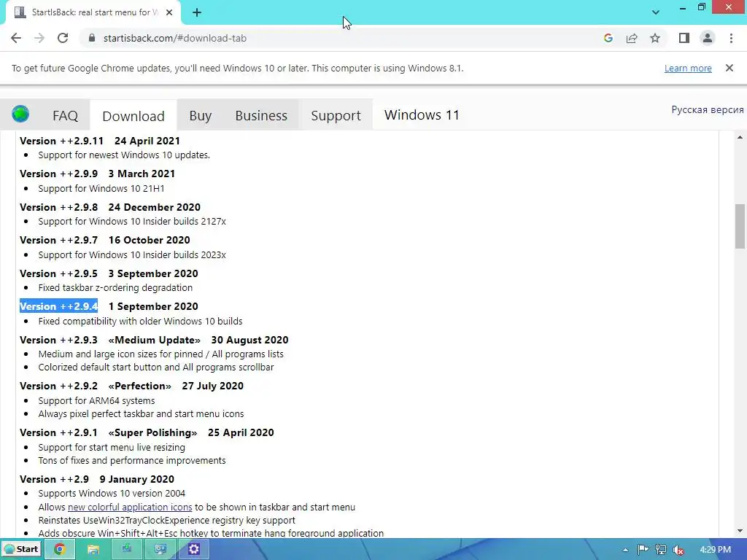
Task: Click the monitor window taskbar icon
Action: 160,549
